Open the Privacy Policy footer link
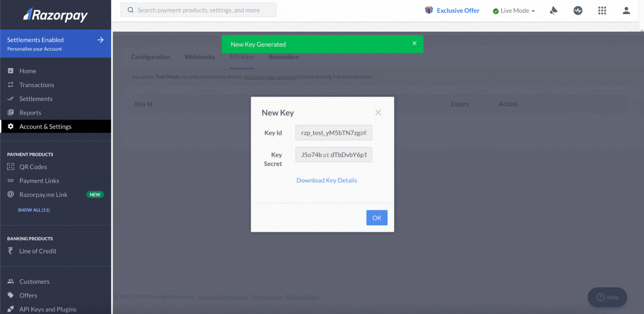 click(302, 296)
